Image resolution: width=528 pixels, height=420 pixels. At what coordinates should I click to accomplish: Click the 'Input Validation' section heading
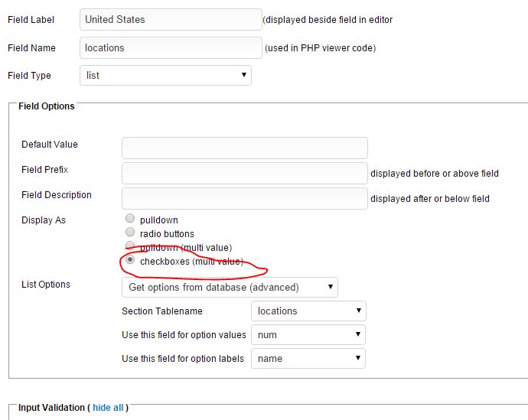tap(51, 408)
